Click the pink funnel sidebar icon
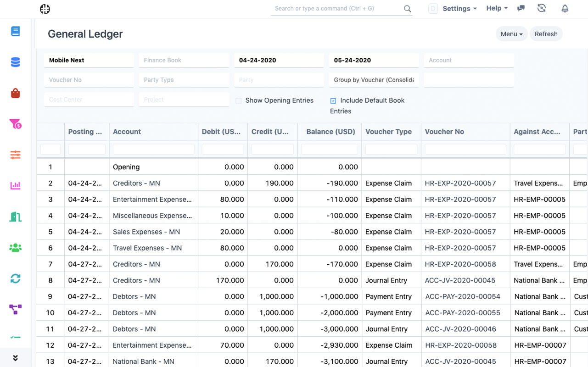 tap(16, 124)
